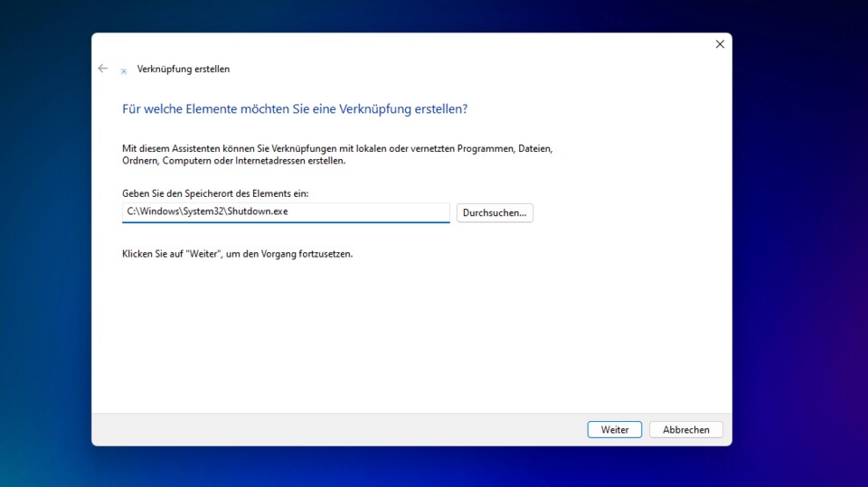Focus the location path input field

pyautogui.click(x=285, y=212)
